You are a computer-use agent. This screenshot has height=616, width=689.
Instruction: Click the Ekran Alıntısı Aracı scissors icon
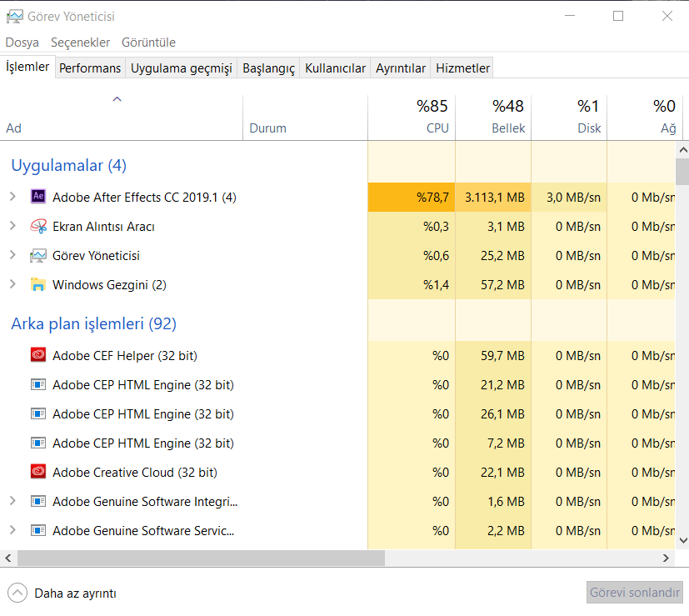point(38,226)
